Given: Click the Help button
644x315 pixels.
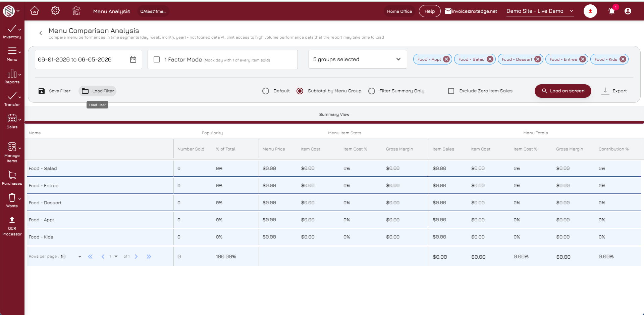Looking at the screenshot, I should point(430,11).
